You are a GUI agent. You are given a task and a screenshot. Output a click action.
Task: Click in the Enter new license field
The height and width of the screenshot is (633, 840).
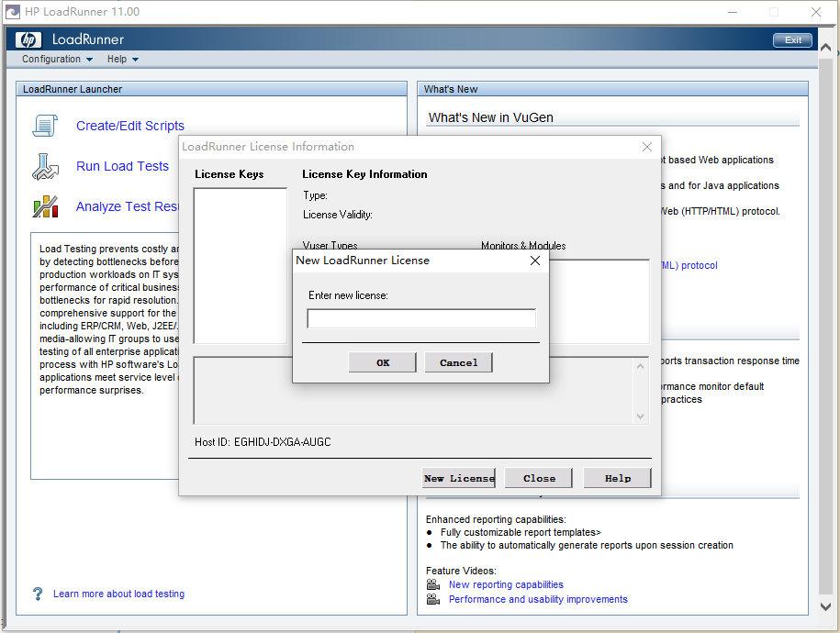click(421, 318)
